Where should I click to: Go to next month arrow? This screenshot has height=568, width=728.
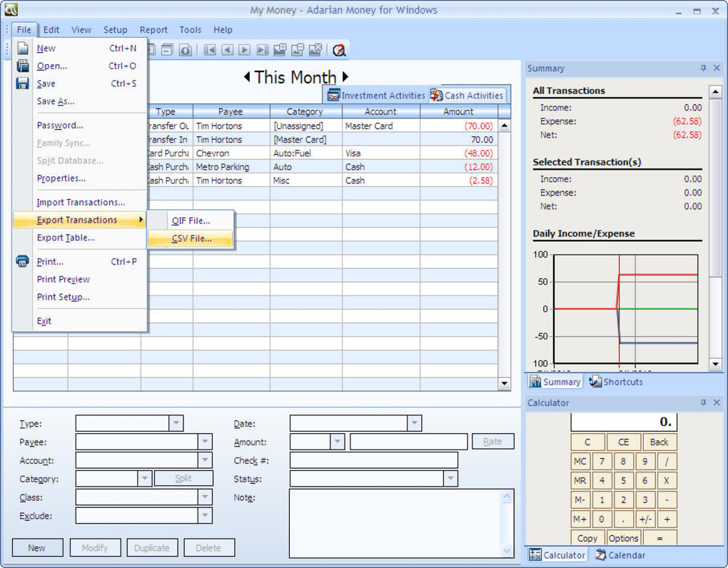point(345,76)
